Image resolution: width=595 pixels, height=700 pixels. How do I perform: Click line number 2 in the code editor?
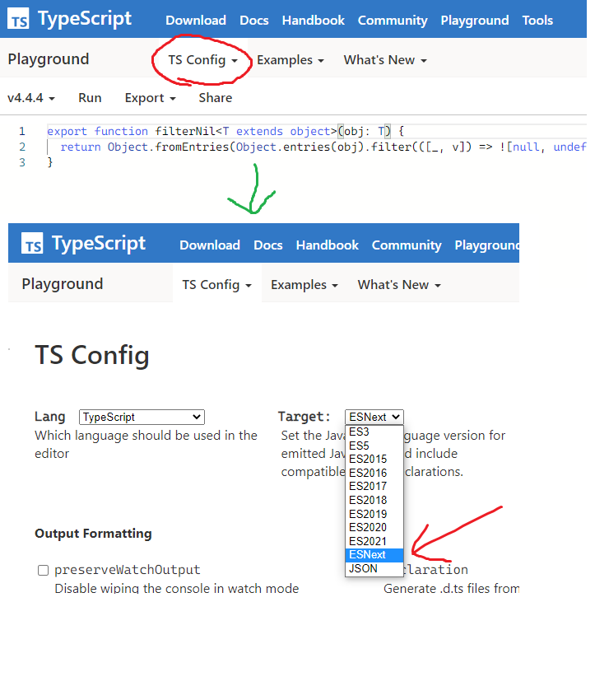coord(22,147)
